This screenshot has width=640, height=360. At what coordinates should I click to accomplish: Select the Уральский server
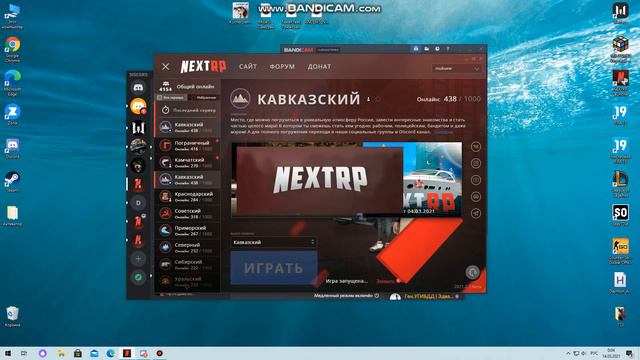tap(187, 281)
